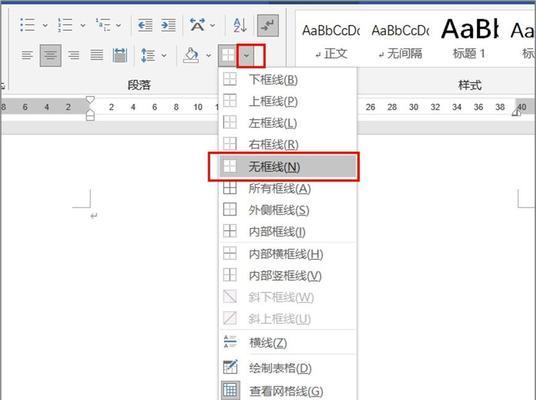This screenshot has height=400, width=536.
Task: Click the bullet list icon
Action: tap(27, 25)
